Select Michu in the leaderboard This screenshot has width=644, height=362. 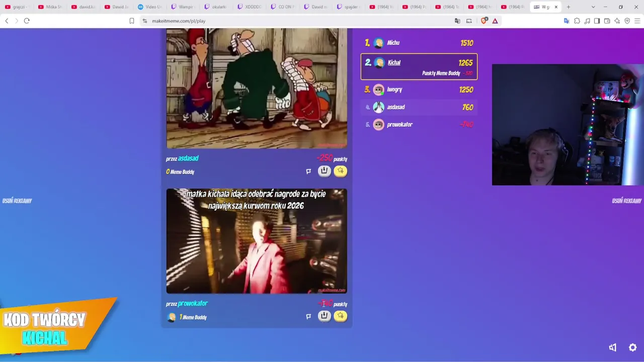419,43
